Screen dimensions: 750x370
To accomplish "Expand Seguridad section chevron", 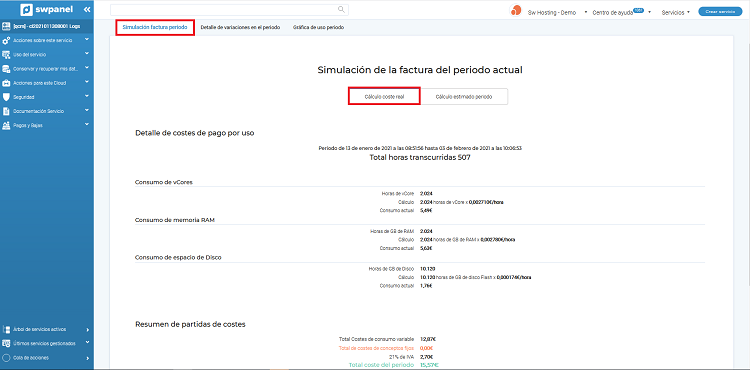I will pyautogui.click(x=87, y=96).
